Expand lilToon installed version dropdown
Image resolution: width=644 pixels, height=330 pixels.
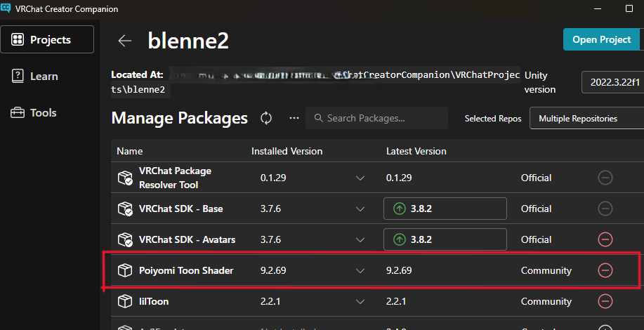[360, 301]
